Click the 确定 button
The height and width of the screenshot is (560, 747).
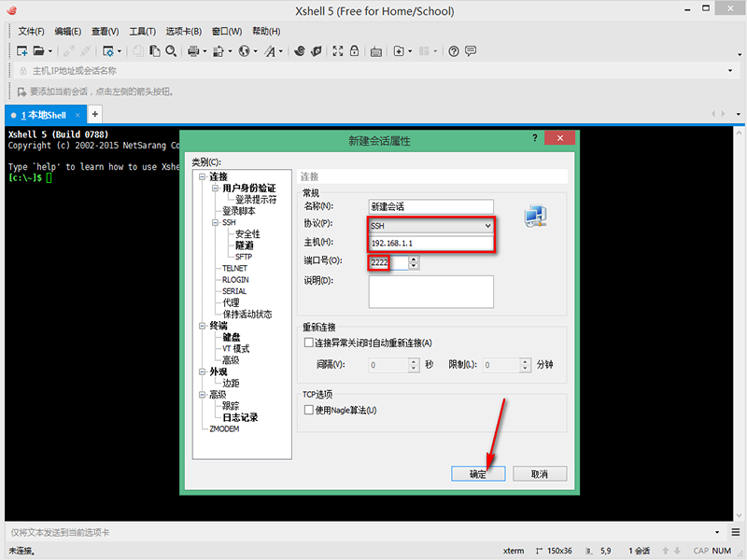tap(477, 474)
